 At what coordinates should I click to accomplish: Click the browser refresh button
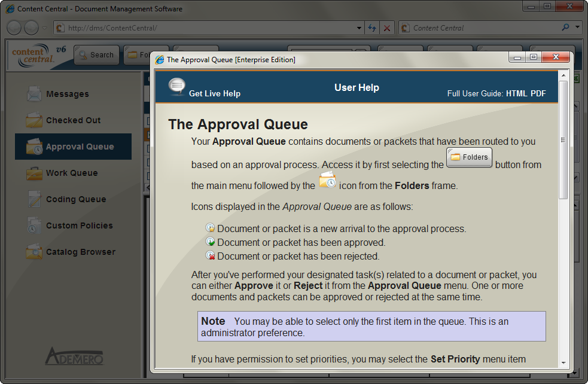pyautogui.click(x=372, y=28)
